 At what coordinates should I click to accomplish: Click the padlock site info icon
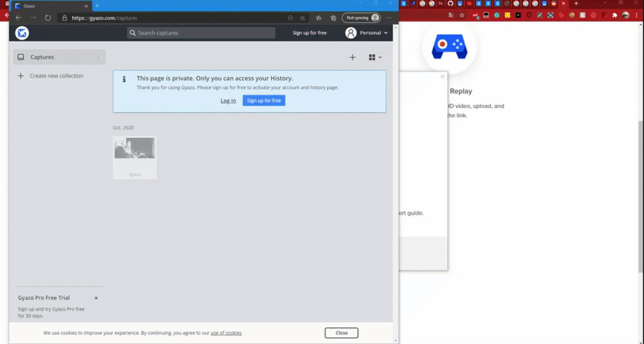(64, 17)
